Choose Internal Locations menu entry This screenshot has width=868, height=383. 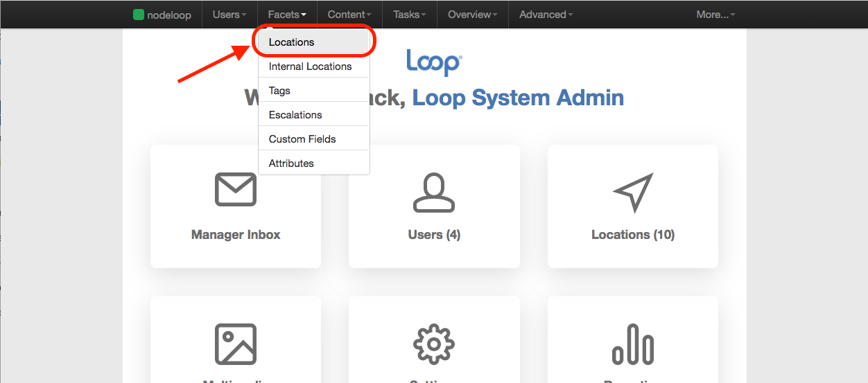point(314,66)
